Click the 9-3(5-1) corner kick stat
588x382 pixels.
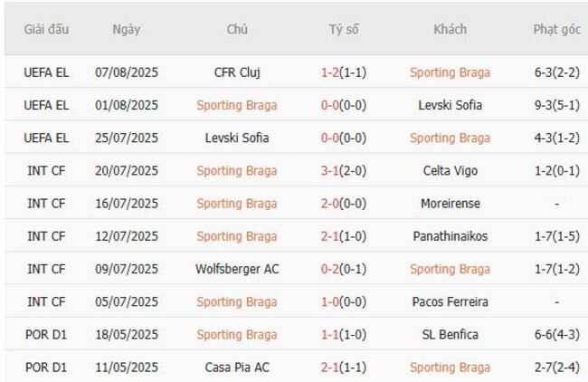point(556,105)
